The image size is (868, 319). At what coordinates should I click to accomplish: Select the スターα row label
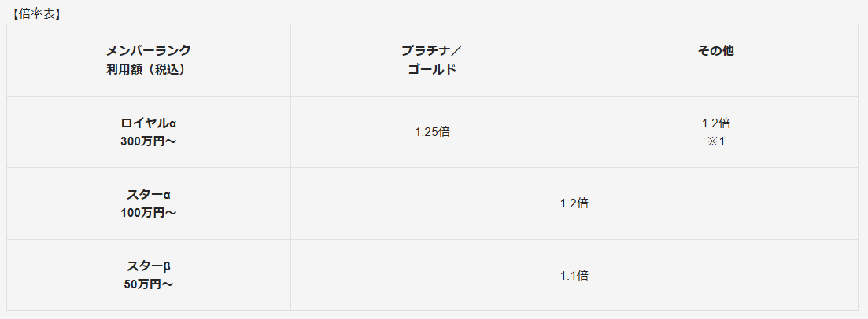click(x=149, y=195)
